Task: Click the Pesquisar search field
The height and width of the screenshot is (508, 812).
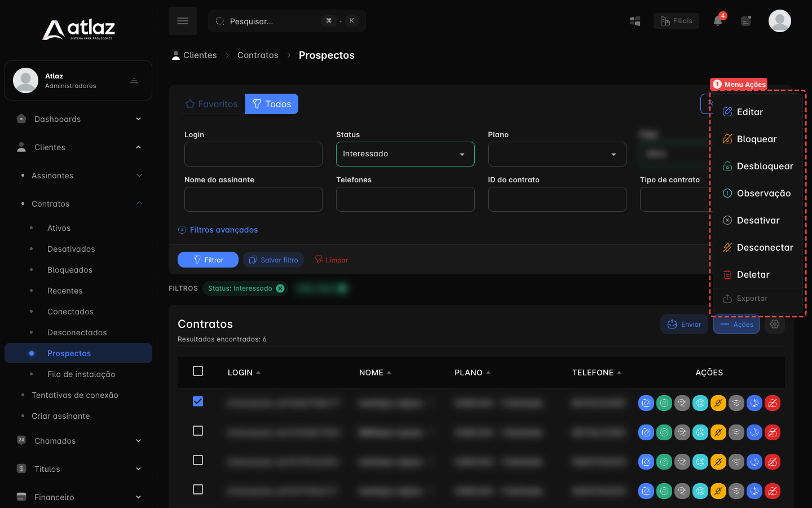Action: point(287,21)
